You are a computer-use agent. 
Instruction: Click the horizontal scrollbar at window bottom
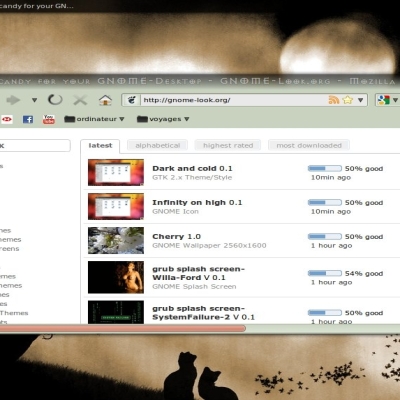click(x=123, y=329)
